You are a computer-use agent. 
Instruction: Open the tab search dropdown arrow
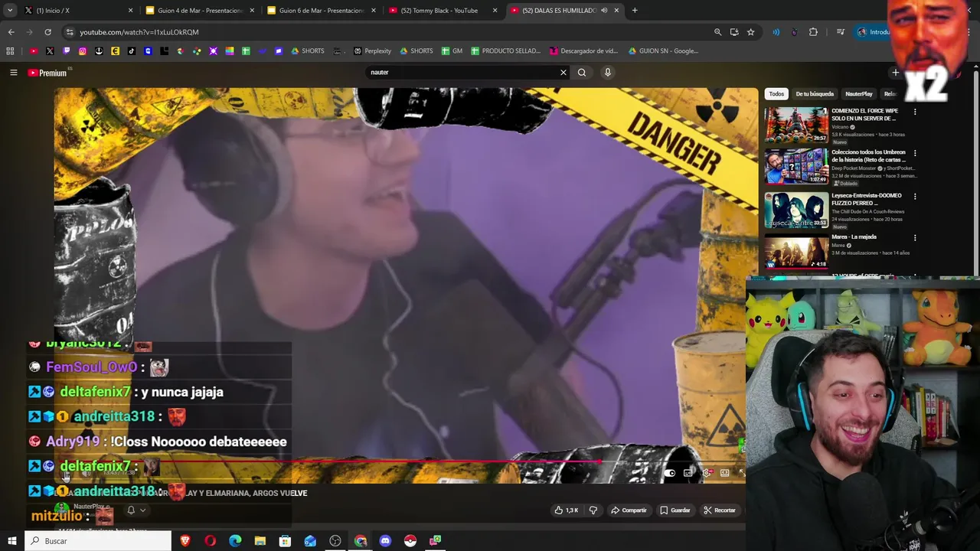coord(9,11)
